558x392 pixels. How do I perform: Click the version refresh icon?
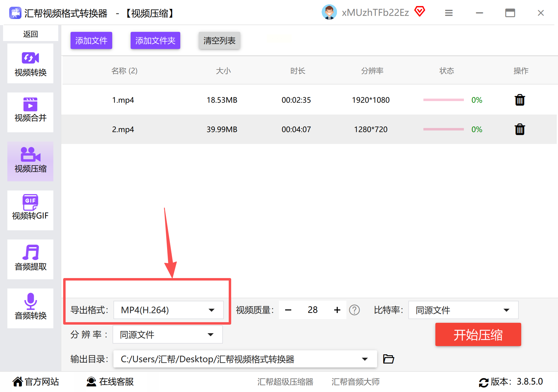[484, 382]
